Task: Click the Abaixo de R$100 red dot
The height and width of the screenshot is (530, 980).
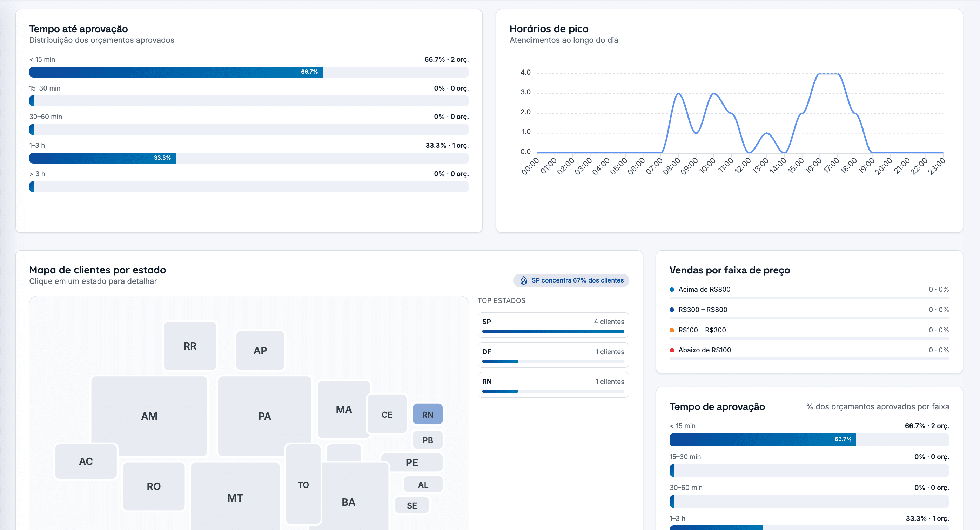Action: [x=672, y=350]
